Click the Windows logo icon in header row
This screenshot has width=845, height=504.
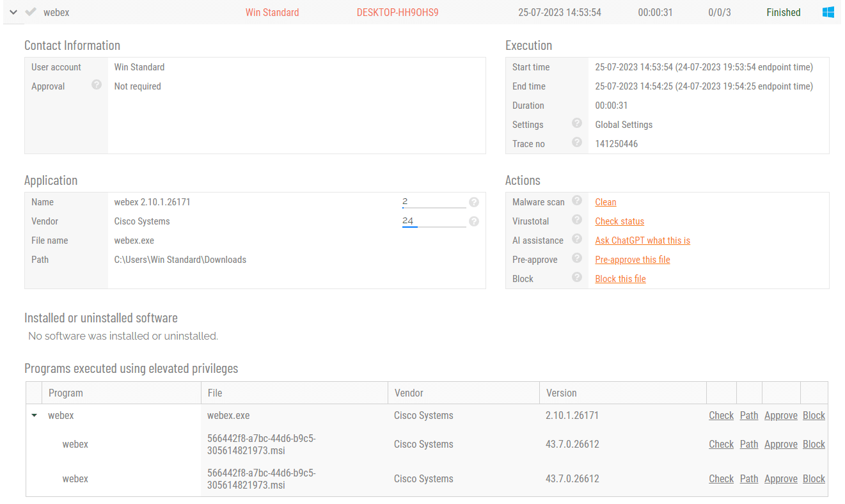(x=828, y=12)
